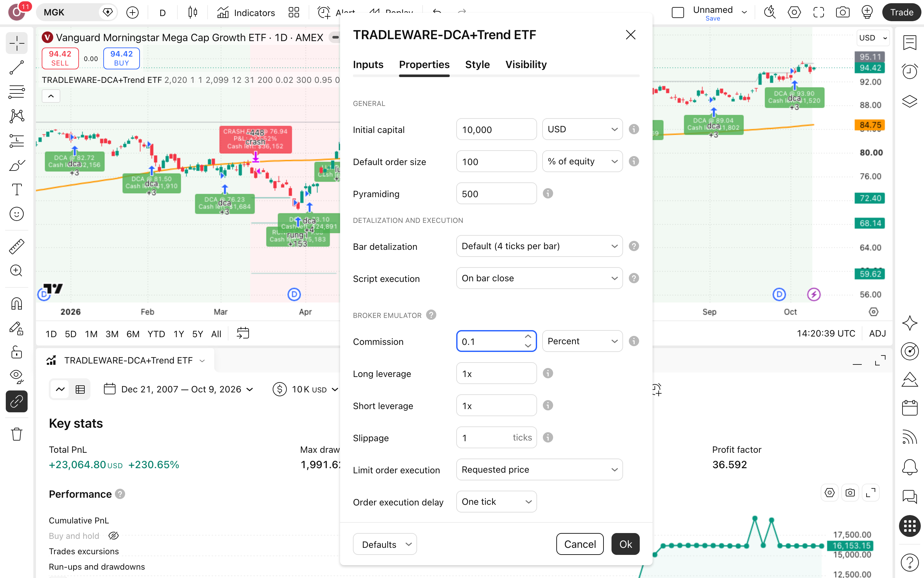Expand Bar detalization dropdown
The width and height of the screenshot is (924, 578).
(x=539, y=246)
